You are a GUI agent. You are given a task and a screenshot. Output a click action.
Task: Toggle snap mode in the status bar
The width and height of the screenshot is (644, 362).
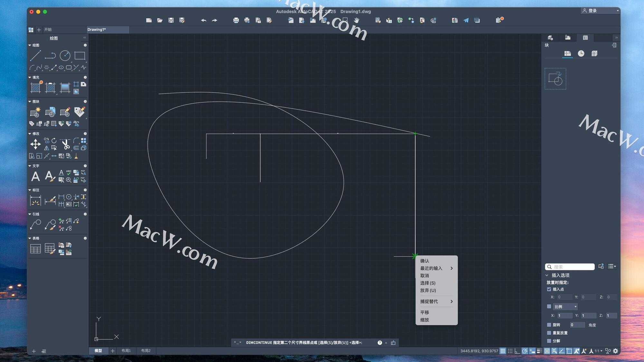510,351
